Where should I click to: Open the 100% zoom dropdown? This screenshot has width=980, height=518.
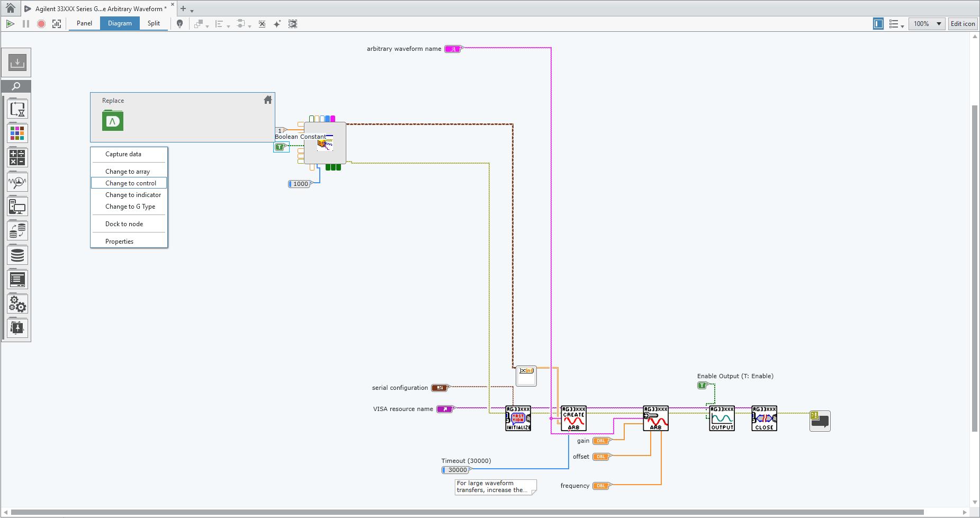click(939, 24)
